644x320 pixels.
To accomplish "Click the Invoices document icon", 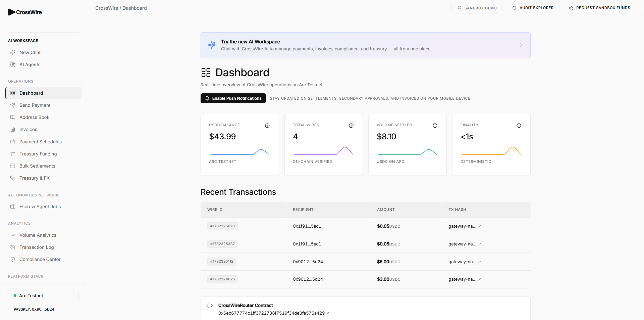I will [13, 129].
